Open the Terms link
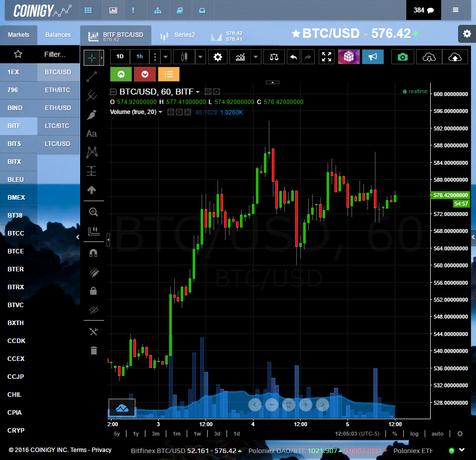476x460 pixels. [78, 450]
